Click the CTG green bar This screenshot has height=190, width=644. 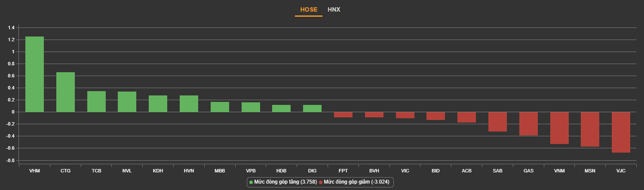click(x=65, y=92)
